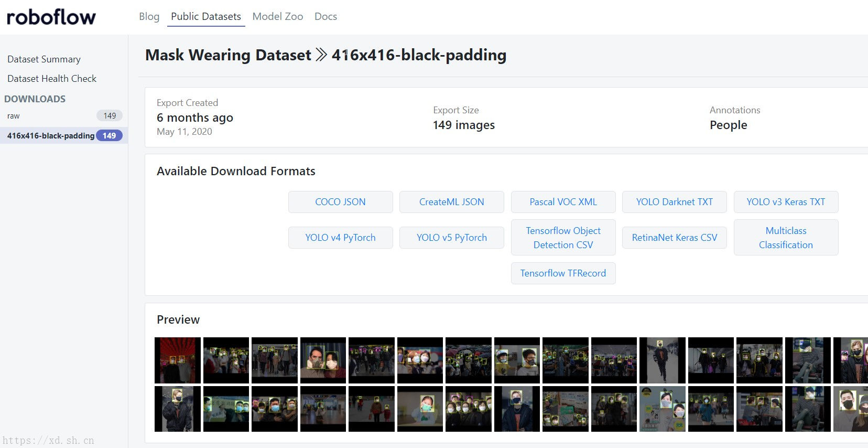
Task: Open the thumbnail of man wearing respirator mask
Action: (x=323, y=360)
